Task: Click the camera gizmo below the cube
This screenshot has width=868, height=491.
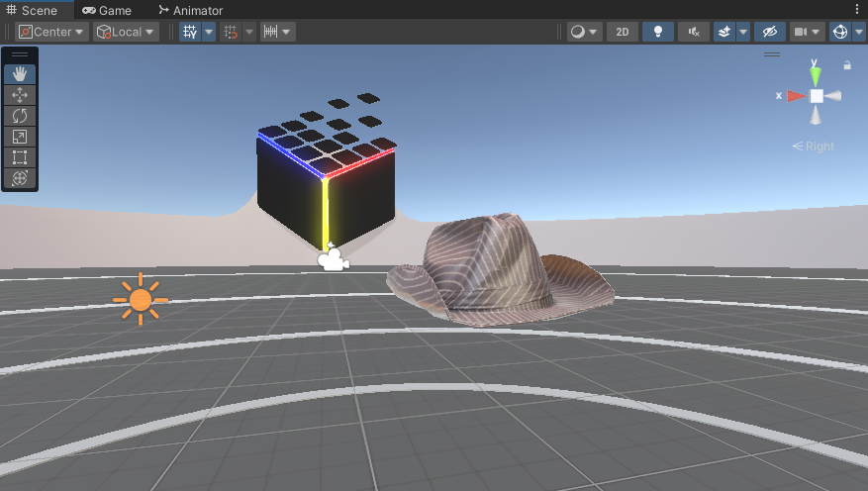Action: point(333,259)
